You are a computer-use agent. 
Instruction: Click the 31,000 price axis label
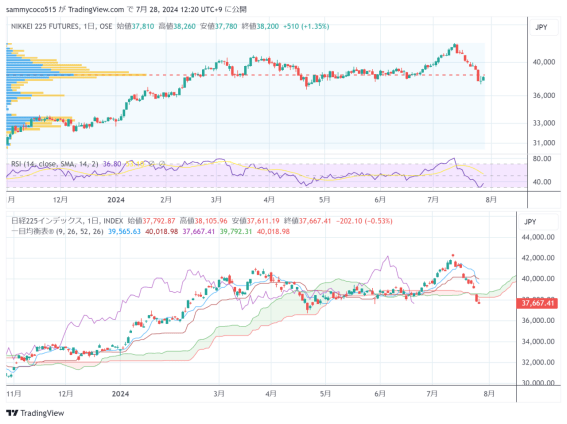[x=543, y=143]
